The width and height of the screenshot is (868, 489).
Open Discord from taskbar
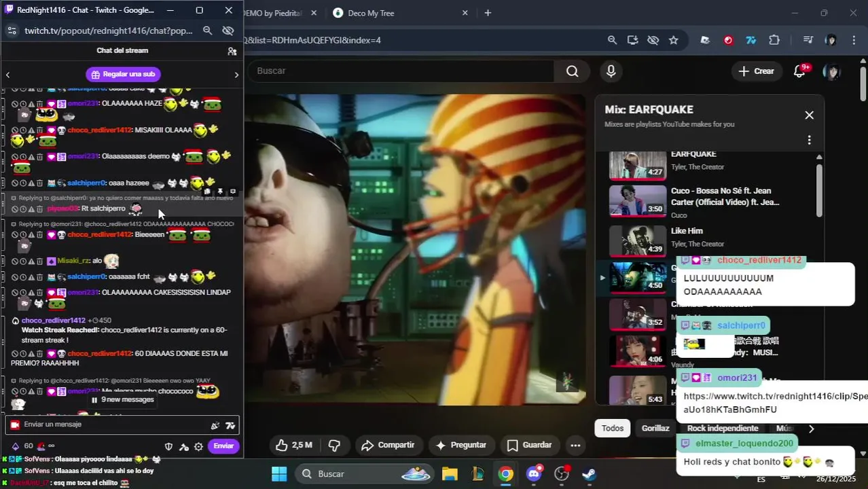point(534,474)
